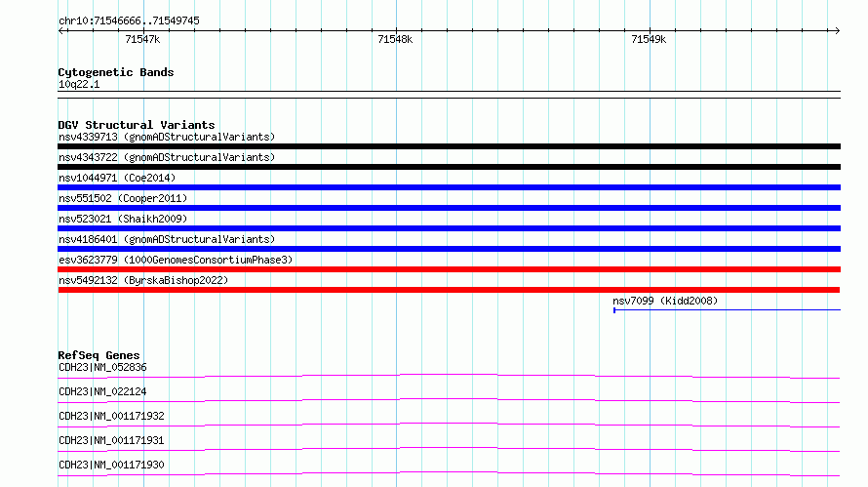This screenshot has width=868, height=487.
Task: Open variant nsv4186401 label
Action: pyautogui.click(x=167, y=239)
